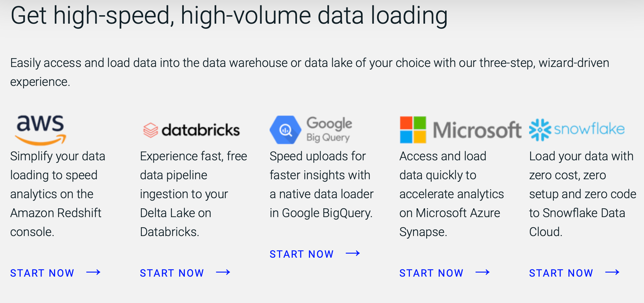Screen dimensions: 644x303
Task: Open Start Now link under Google BigQuery
Action: [x=302, y=254]
